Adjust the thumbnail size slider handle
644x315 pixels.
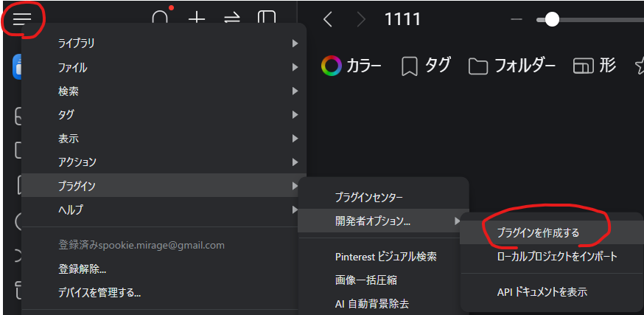[552, 19]
